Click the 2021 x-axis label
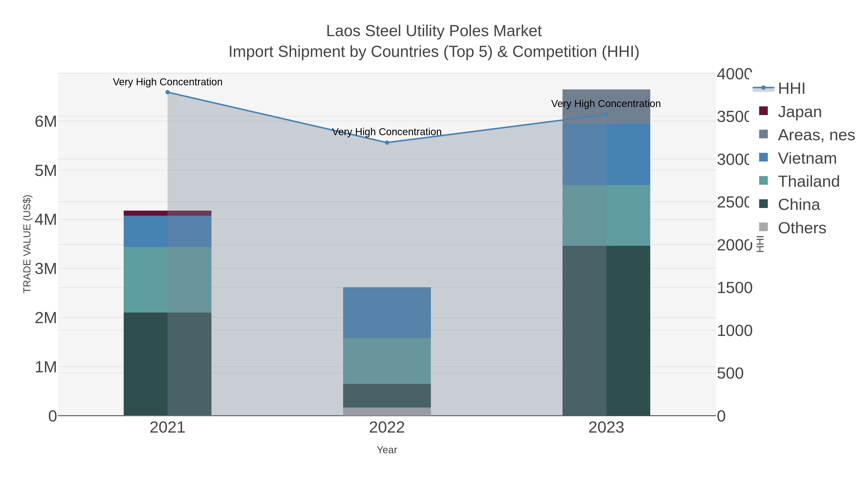The image size is (868, 488). pos(168,428)
